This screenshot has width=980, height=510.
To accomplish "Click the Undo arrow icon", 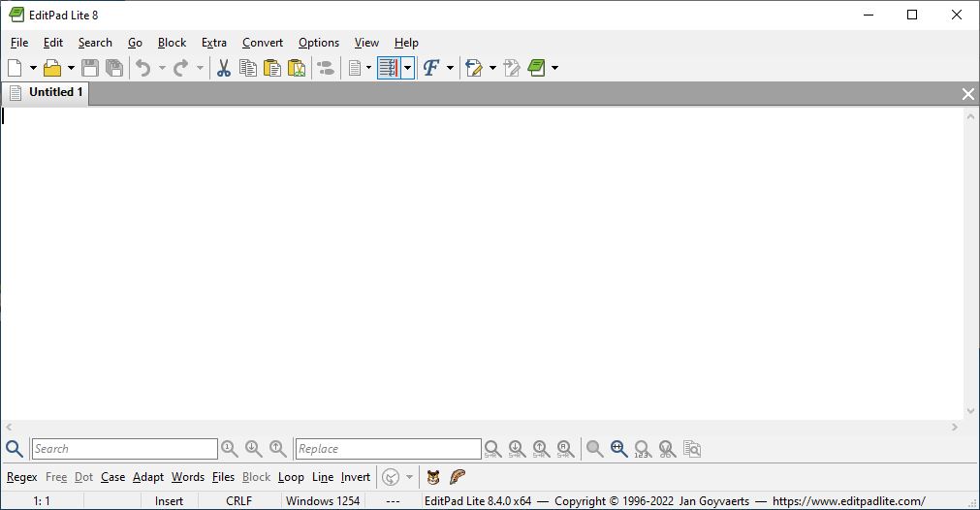I will (143, 68).
